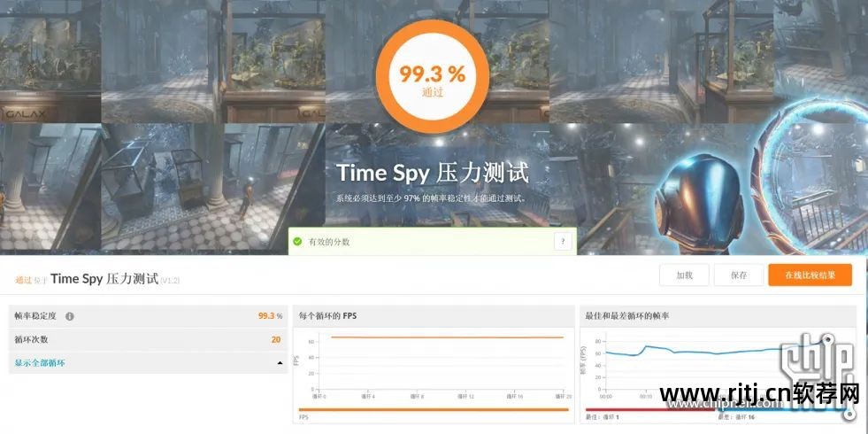868x434 pixels.
Task: Click the 99.3% pass circle badge
Action: tap(433, 76)
